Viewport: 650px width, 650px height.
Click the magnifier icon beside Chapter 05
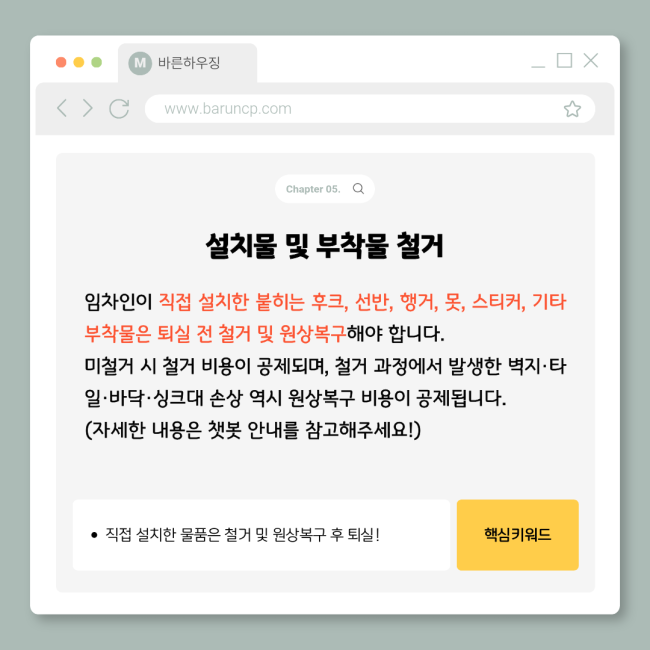358,189
